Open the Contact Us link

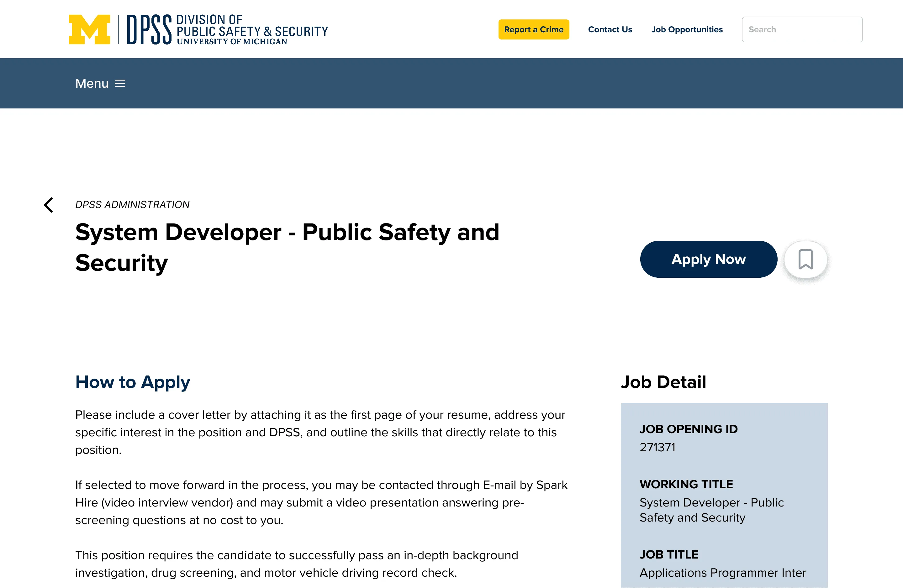610,29
